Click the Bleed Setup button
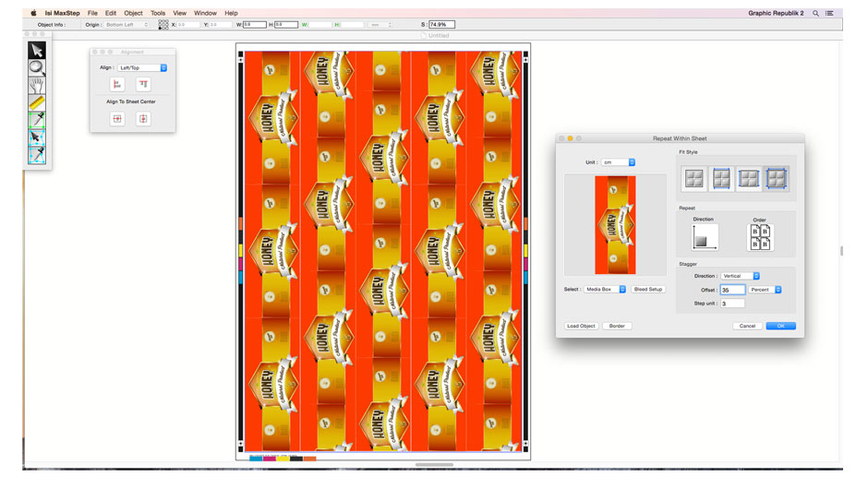 point(648,289)
